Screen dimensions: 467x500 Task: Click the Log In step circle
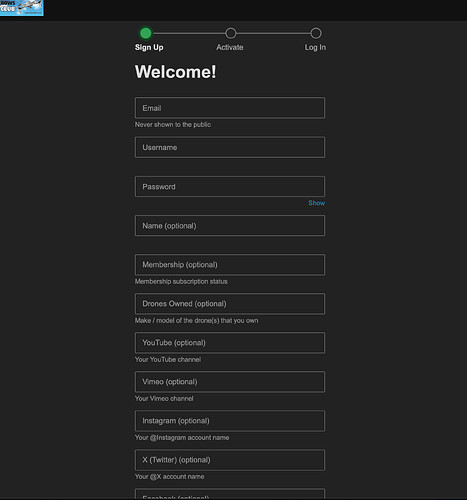point(316,33)
